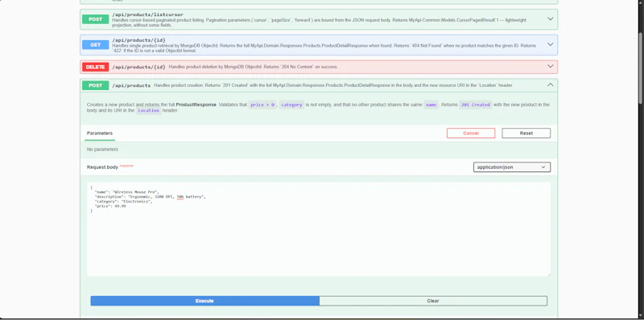Expand the DELETE /api/products/{id} chevron
This screenshot has width=644, height=320.
551,67
